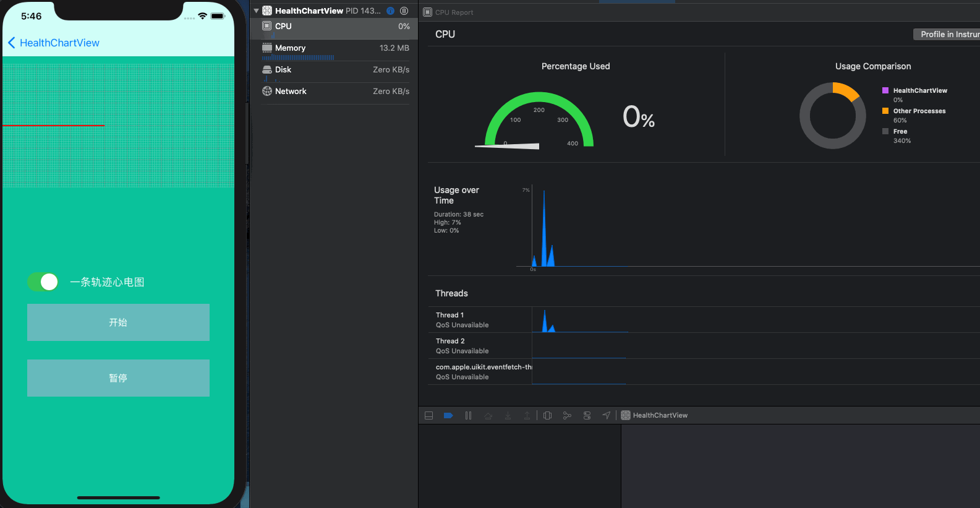Open Debug Memory Graph icon
This screenshot has width=980, height=508.
tap(567, 416)
